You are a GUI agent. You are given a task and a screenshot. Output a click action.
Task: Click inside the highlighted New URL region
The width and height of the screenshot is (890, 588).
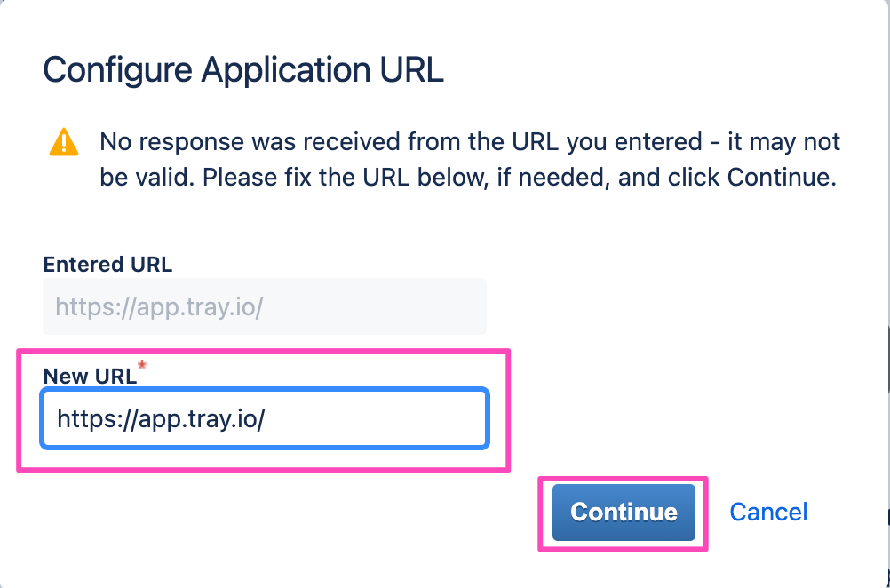[x=264, y=418]
